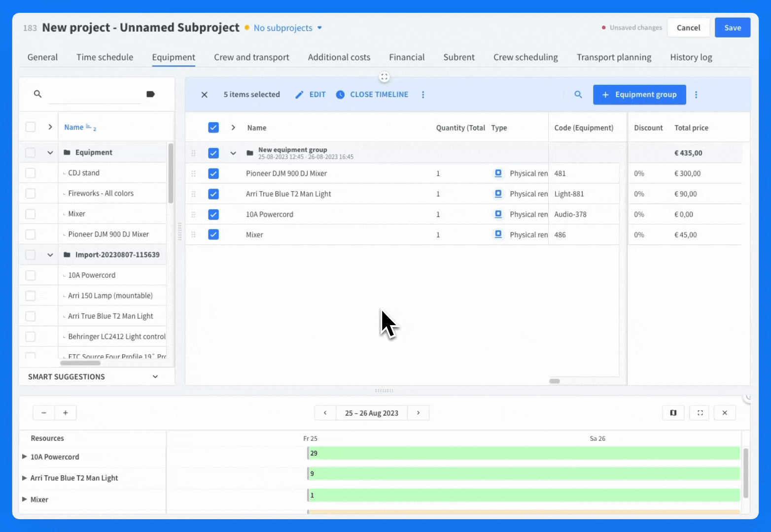Expand Mixer resource in timeline
The height and width of the screenshot is (532, 771).
[24, 499]
